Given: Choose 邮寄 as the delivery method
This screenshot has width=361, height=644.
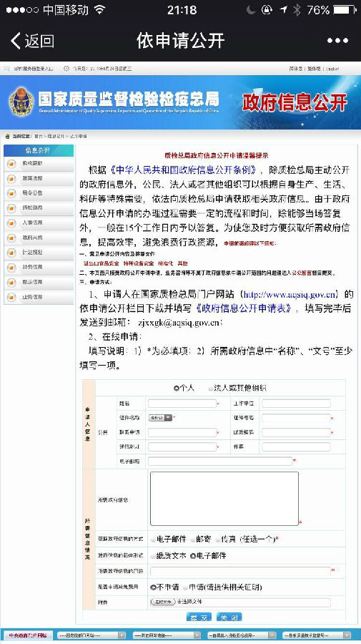Looking at the screenshot, I should [x=193, y=540].
